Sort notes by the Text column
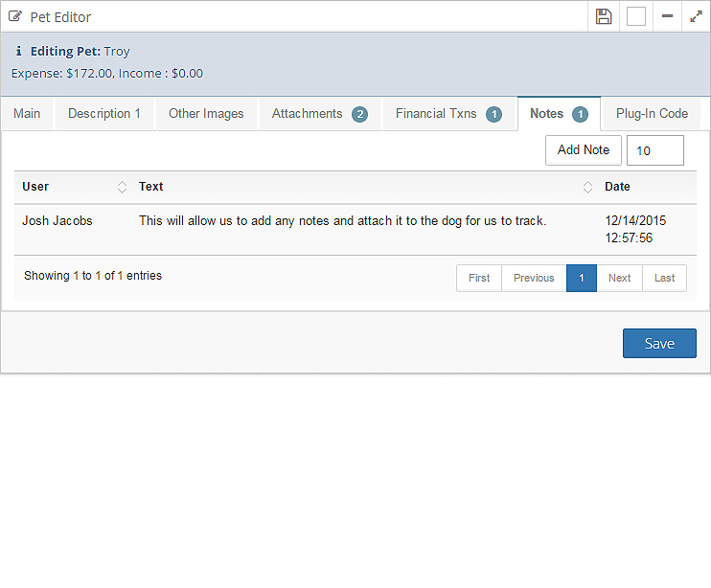This screenshot has width=711, height=588. click(587, 187)
